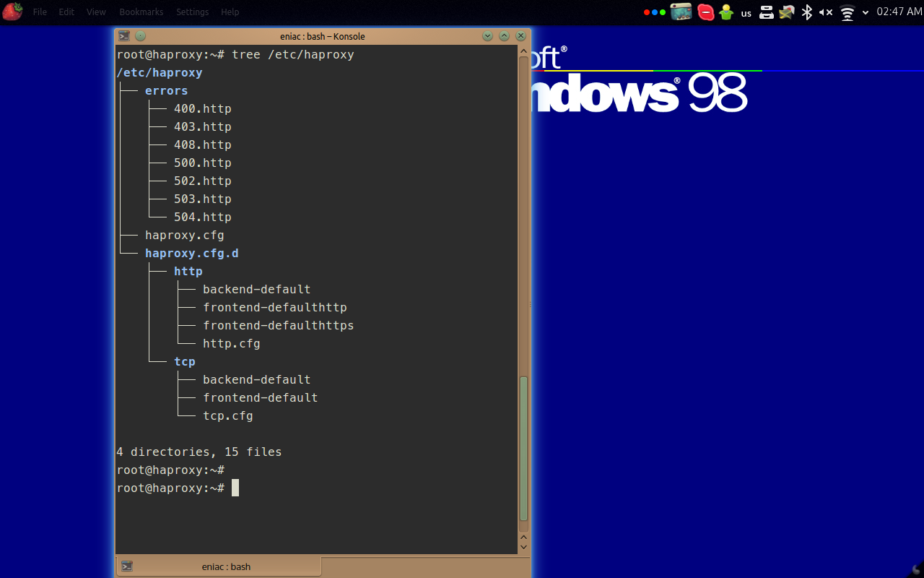Image resolution: width=924 pixels, height=578 pixels.
Task: Click the green person messenger tray icon
Action: click(726, 12)
